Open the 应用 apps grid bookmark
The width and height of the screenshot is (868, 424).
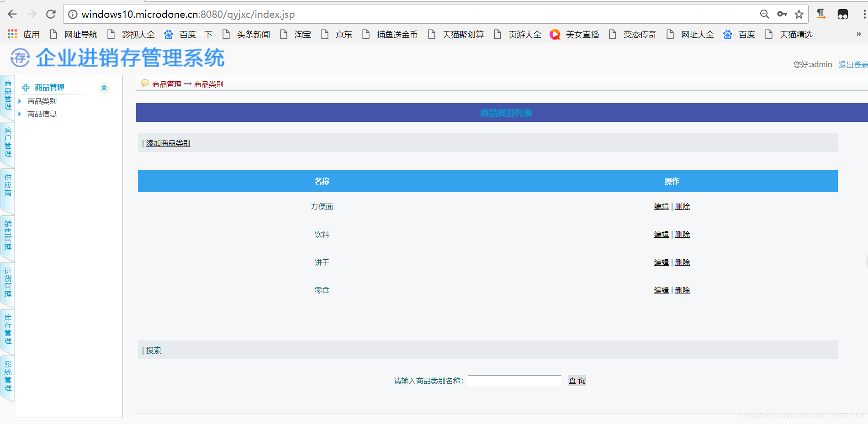pyautogui.click(x=24, y=34)
